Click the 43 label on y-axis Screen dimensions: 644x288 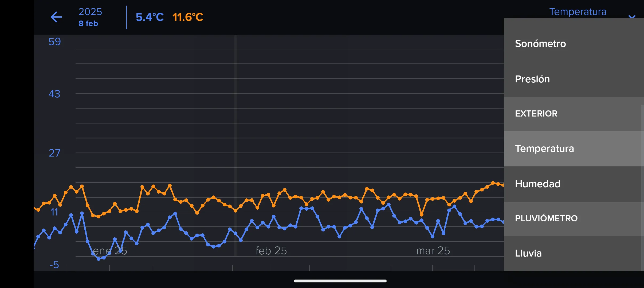(54, 94)
